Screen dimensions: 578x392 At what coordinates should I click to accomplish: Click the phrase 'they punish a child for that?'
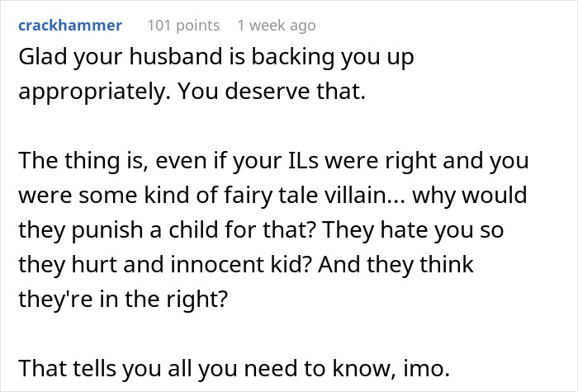coord(167,230)
